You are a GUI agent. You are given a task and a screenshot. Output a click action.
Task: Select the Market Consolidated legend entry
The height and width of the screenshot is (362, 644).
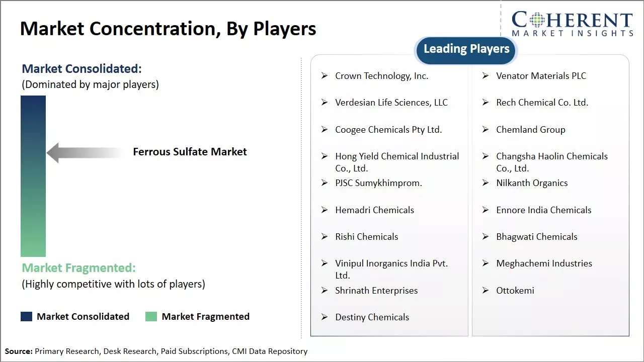pyautogui.click(x=75, y=316)
